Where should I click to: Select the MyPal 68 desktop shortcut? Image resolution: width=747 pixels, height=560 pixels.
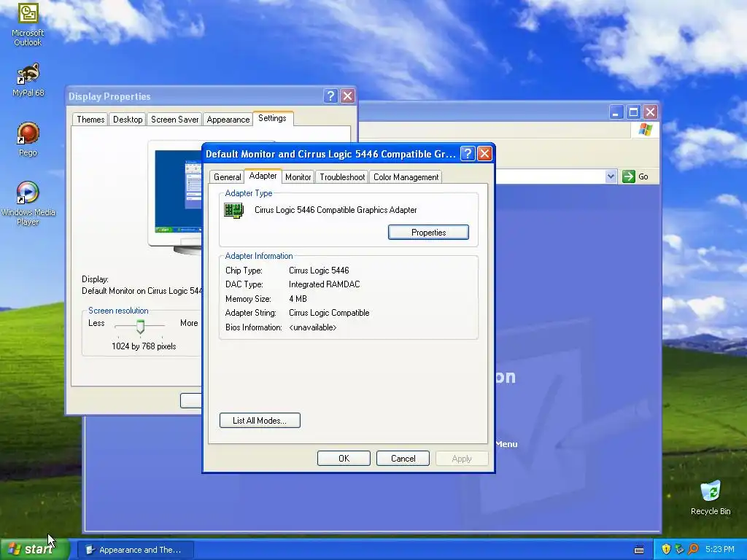click(x=28, y=79)
